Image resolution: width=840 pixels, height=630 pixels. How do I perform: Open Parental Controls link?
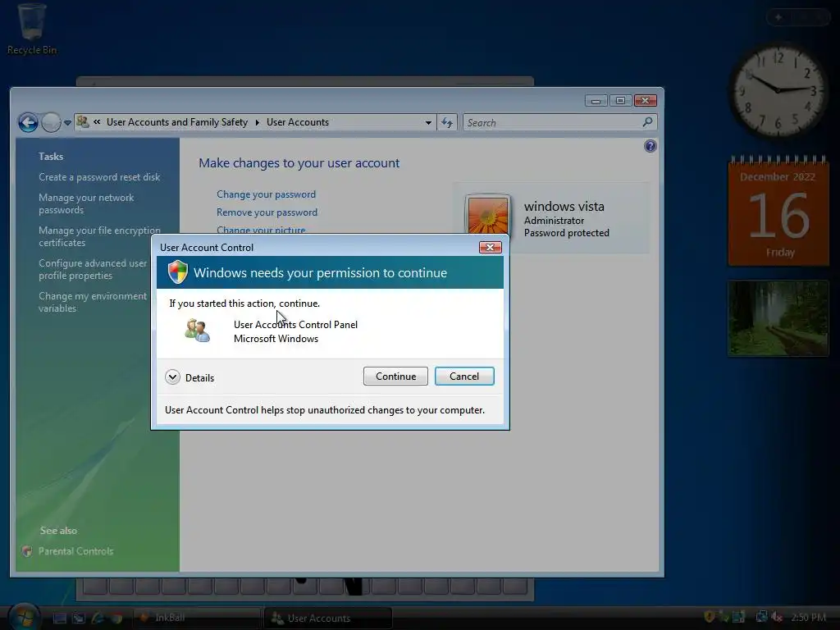click(x=75, y=551)
